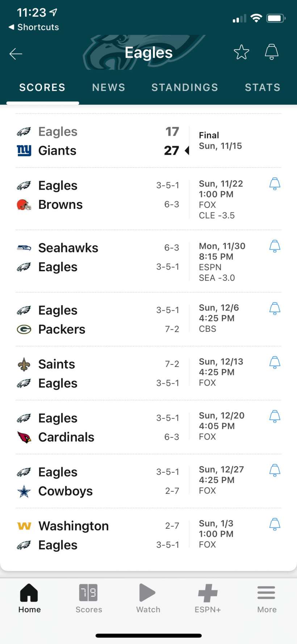This screenshot has height=644, width=297.
Task: Tap alert bell for Eagles vs Cardinals game
Action: click(x=275, y=416)
